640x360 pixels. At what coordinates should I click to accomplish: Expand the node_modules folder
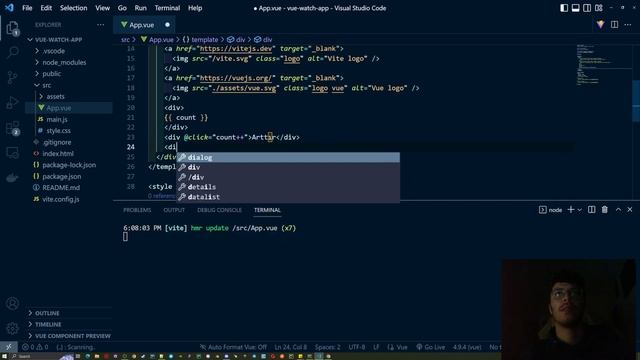point(69,62)
